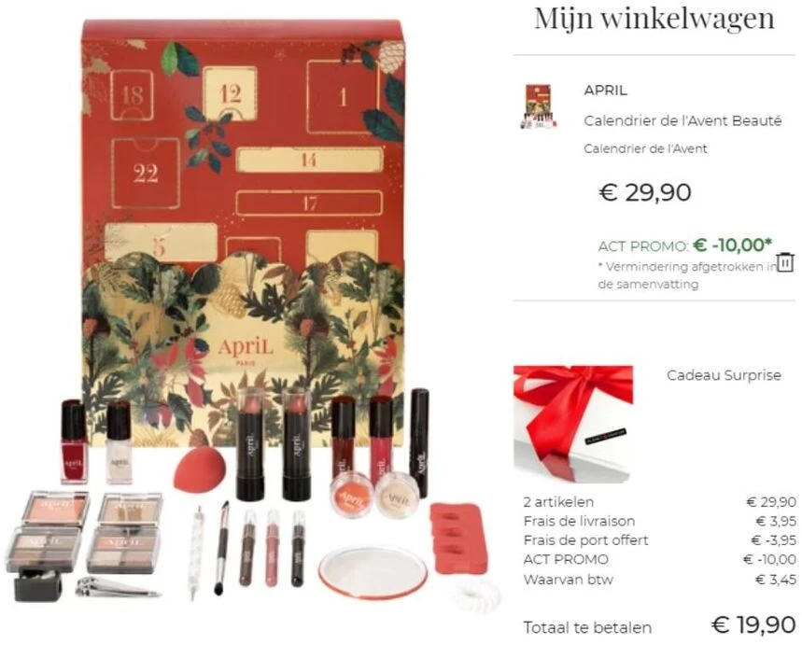Open the advent calendar cart thumbnail
This screenshot has height=672, width=802.
tap(538, 107)
